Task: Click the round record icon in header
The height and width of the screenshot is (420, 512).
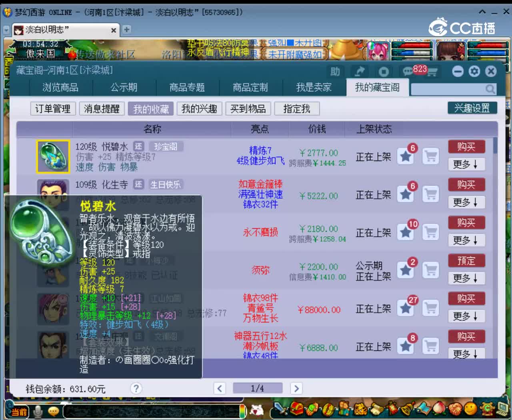Action: [x=383, y=72]
